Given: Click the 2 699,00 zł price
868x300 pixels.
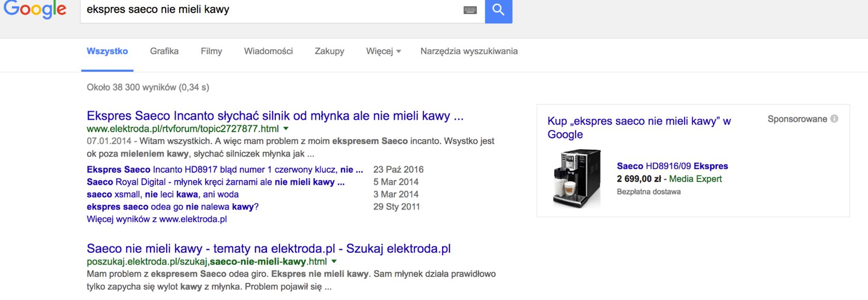Looking at the screenshot, I should point(639,179).
